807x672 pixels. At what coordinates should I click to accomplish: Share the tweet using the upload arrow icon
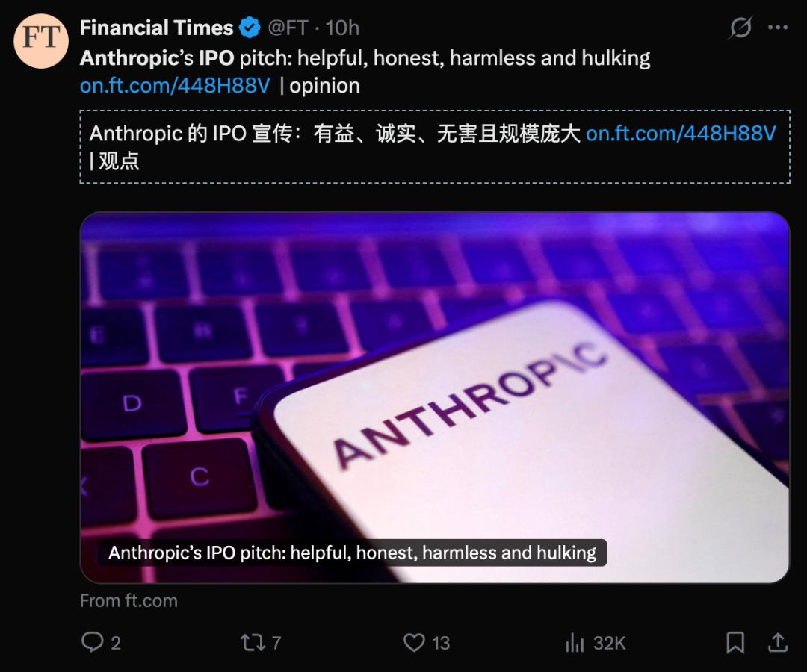778,642
